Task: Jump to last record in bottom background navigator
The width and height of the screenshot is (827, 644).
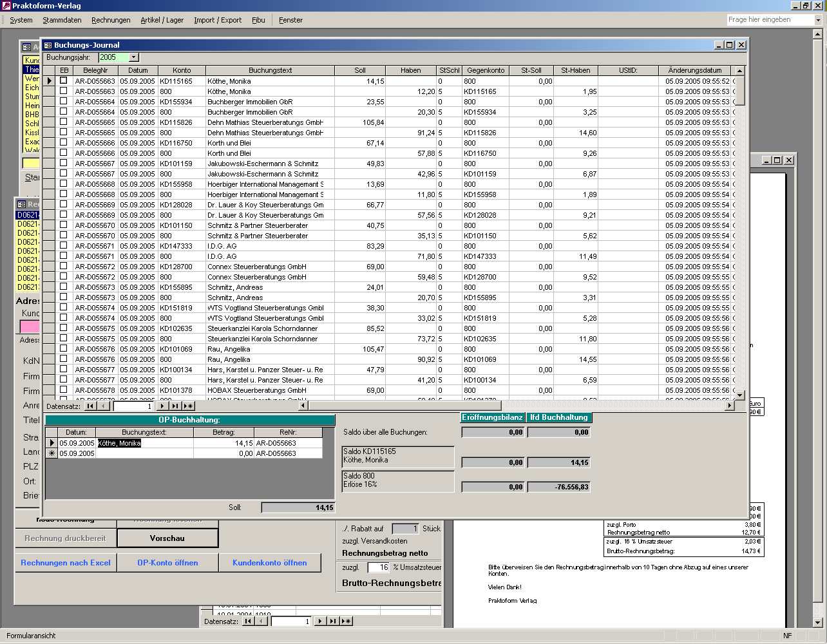Action: 333,621
